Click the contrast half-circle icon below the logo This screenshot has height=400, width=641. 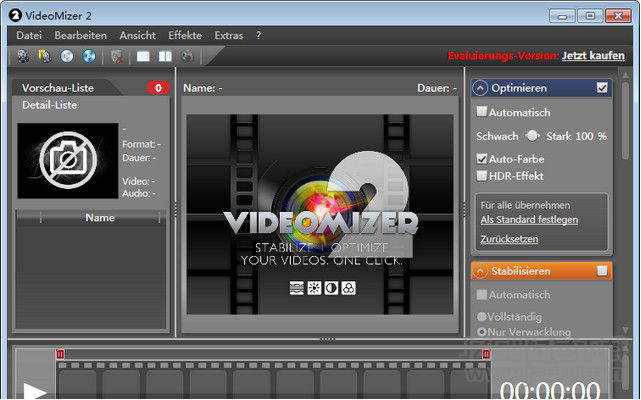click(x=331, y=288)
